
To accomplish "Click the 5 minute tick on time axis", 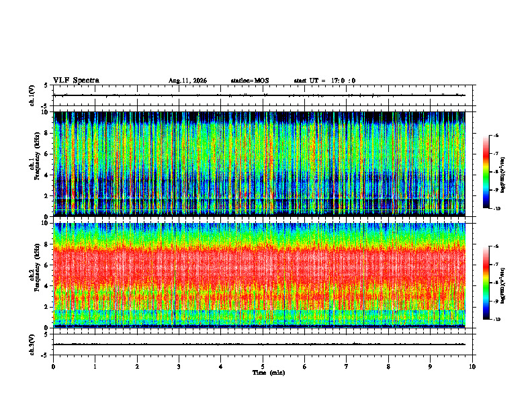I will click(x=263, y=367).
